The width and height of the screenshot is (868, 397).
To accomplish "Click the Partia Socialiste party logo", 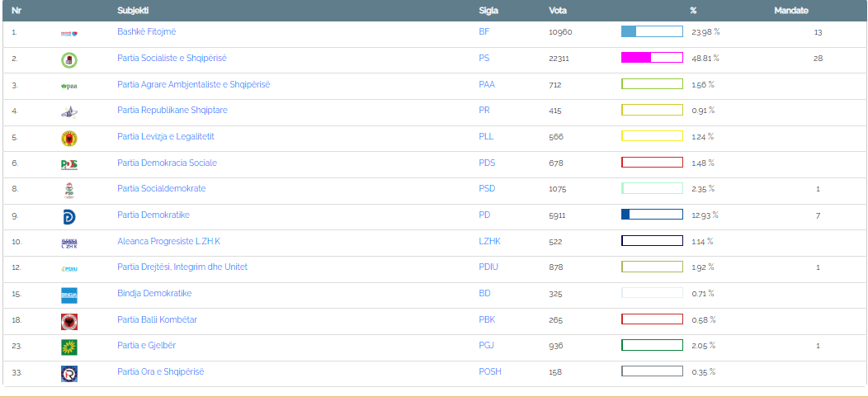I will pyautogui.click(x=69, y=59).
